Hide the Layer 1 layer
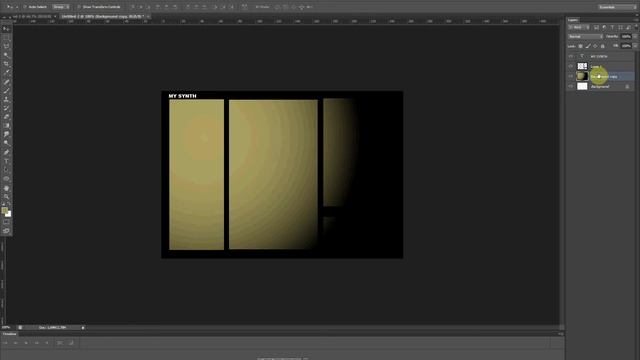This screenshot has width=640, height=360. tap(571, 66)
